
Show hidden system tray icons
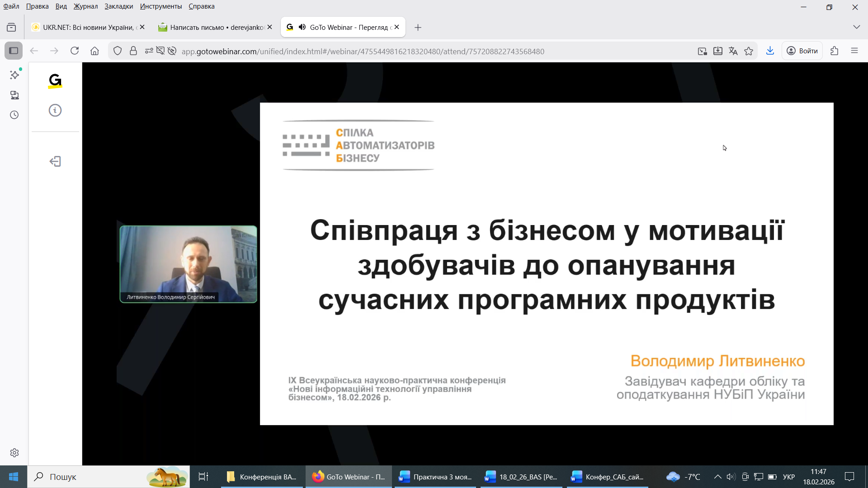click(717, 477)
